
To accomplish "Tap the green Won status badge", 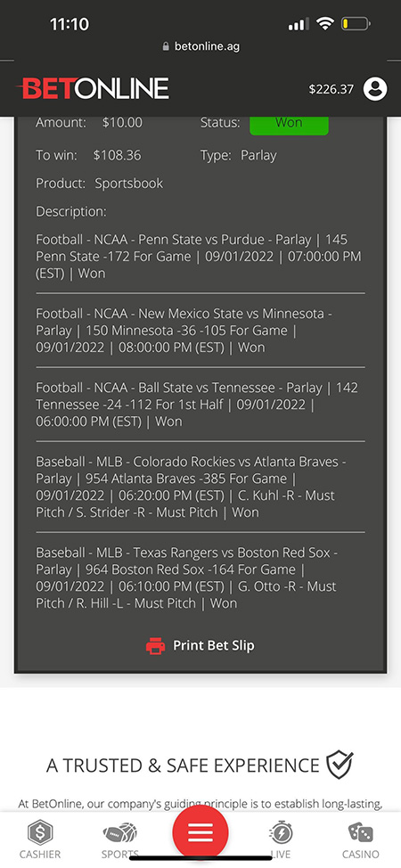I will [x=289, y=124].
